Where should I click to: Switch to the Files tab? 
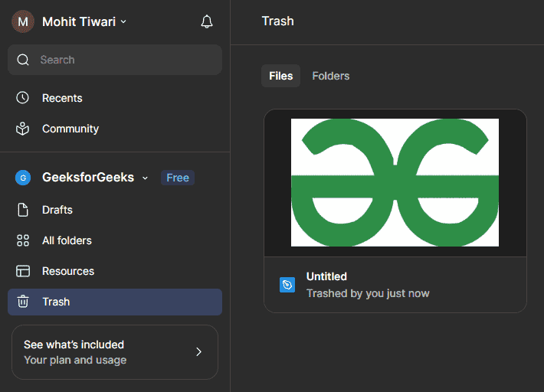tap(280, 76)
